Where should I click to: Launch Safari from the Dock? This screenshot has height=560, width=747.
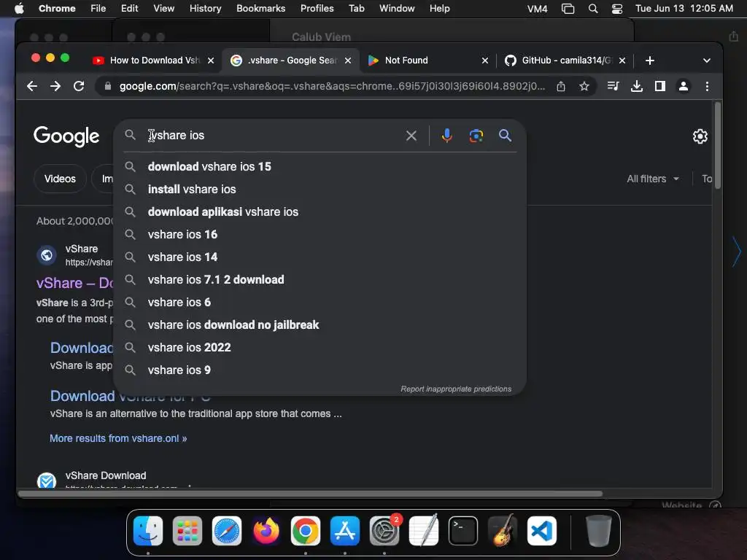click(227, 531)
